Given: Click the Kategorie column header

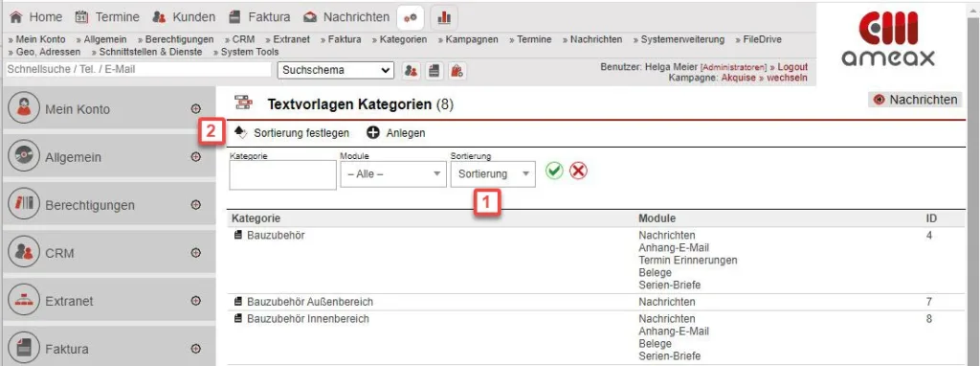Looking at the screenshot, I should [256, 218].
